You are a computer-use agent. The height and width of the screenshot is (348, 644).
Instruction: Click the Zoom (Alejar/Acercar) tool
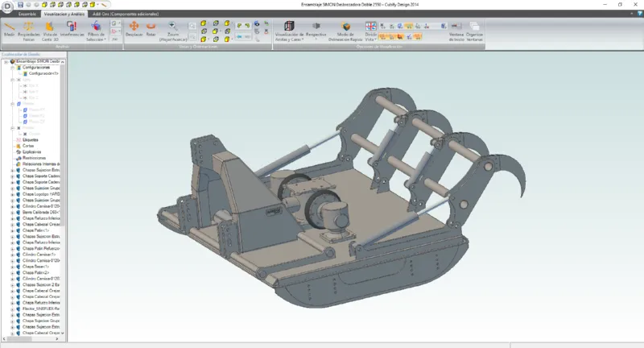click(174, 31)
